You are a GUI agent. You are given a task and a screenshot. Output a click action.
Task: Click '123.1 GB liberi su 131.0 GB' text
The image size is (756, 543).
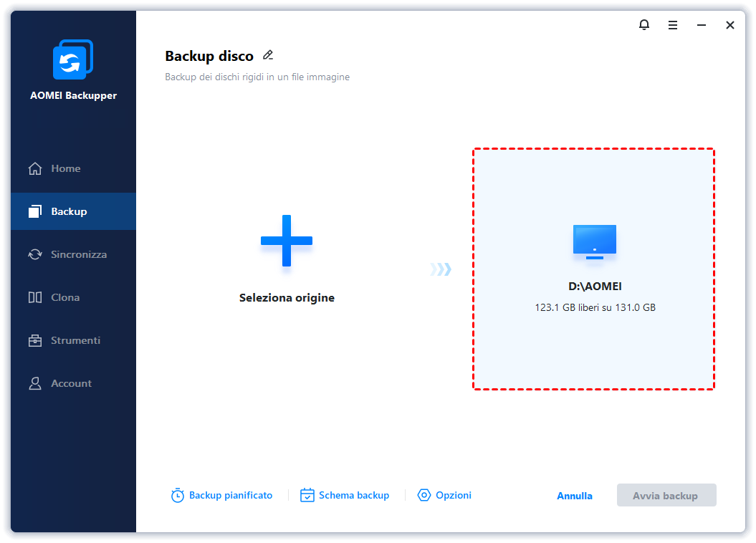point(595,307)
